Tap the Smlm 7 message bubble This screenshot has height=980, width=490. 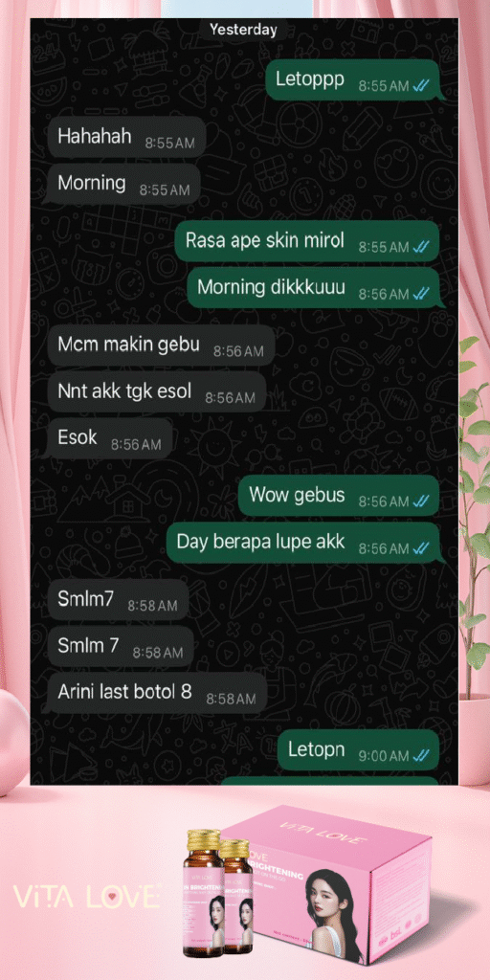click(120, 647)
